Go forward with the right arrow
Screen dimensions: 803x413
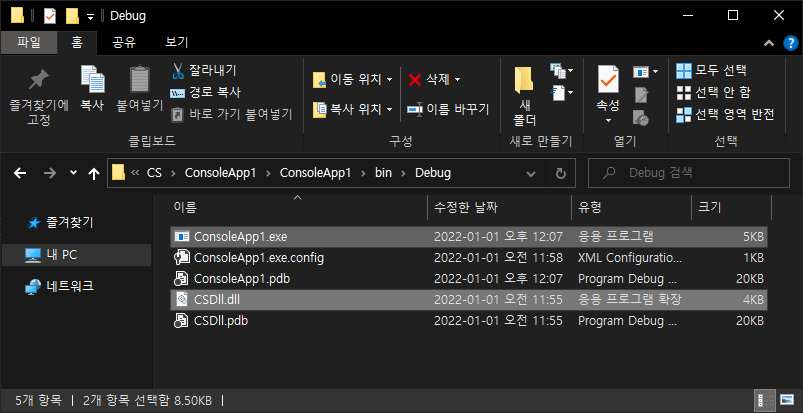tap(50, 173)
